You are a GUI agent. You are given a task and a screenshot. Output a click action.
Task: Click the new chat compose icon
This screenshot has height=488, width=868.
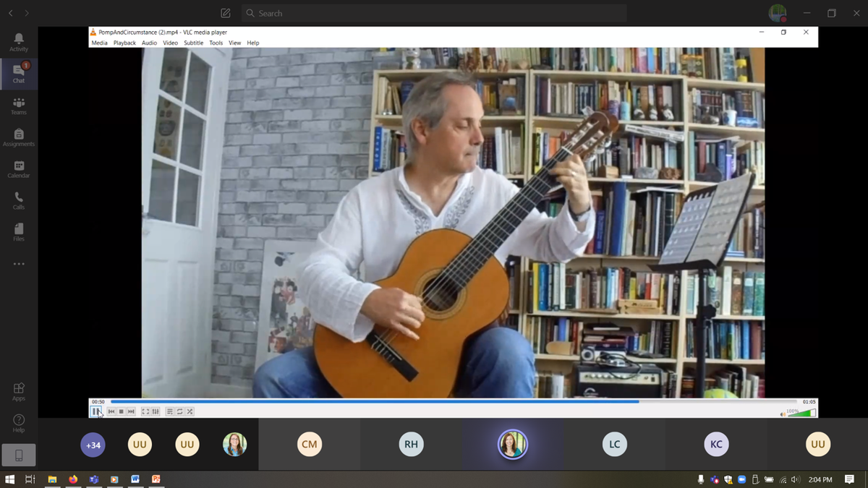226,13
